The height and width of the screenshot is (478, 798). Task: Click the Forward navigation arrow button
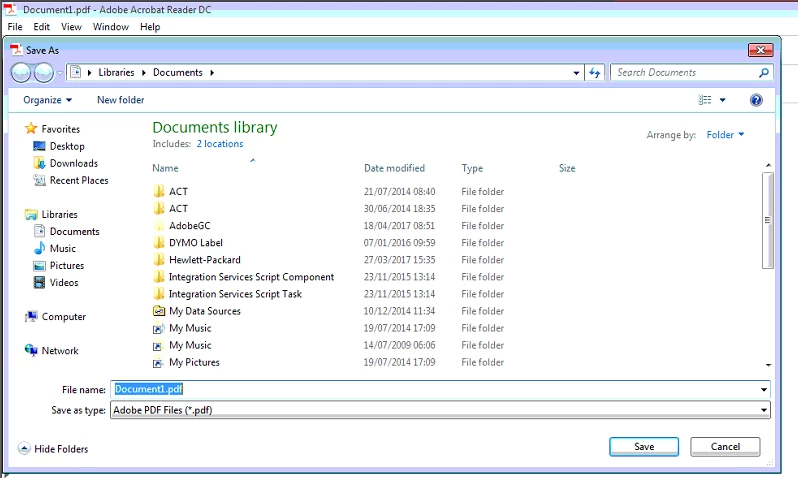tap(44, 73)
